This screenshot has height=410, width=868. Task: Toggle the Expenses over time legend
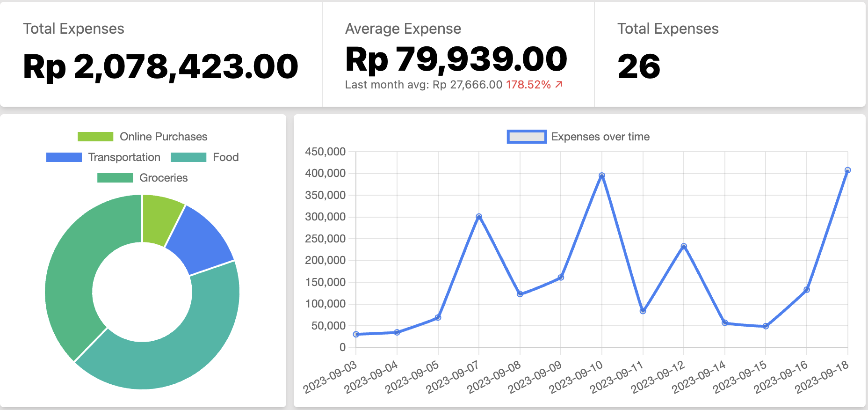(579, 137)
